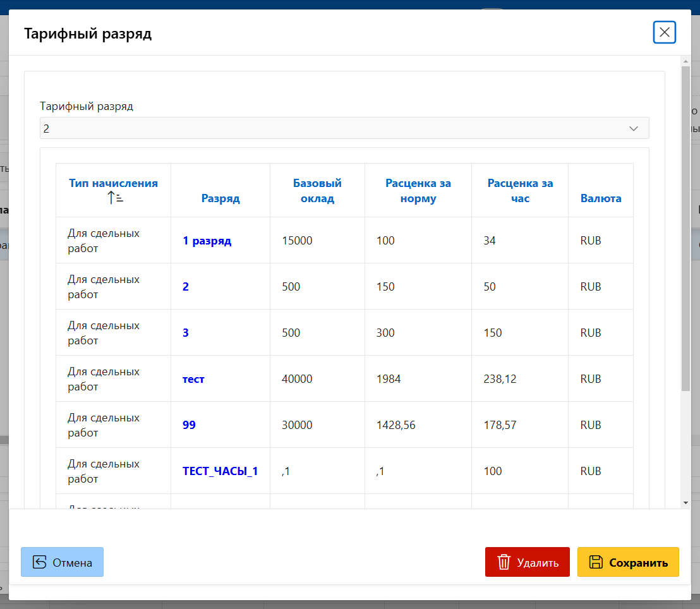This screenshot has width=700, height=609.
Task: Sort by Расценка за час column header
Action: [519, 191]
